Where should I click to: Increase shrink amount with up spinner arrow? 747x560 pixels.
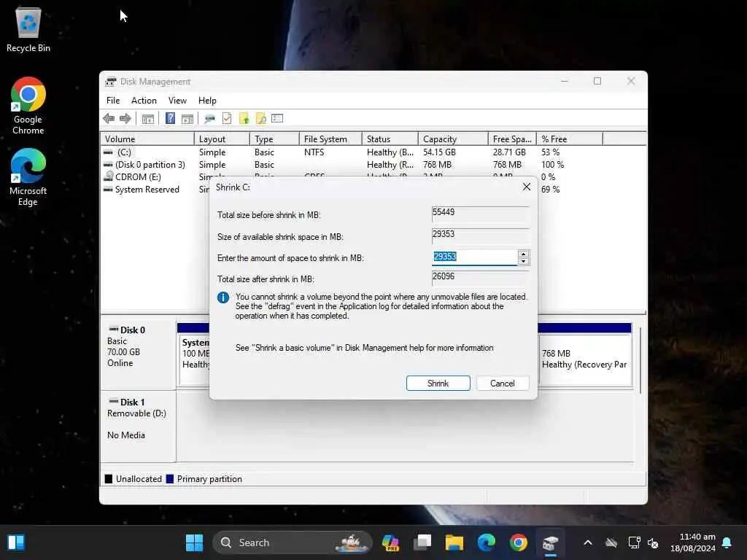(523, 254)
